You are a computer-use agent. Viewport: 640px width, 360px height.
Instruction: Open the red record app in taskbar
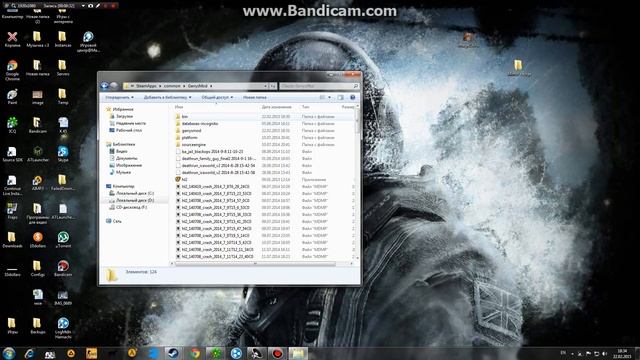click(x=277, y=353)
